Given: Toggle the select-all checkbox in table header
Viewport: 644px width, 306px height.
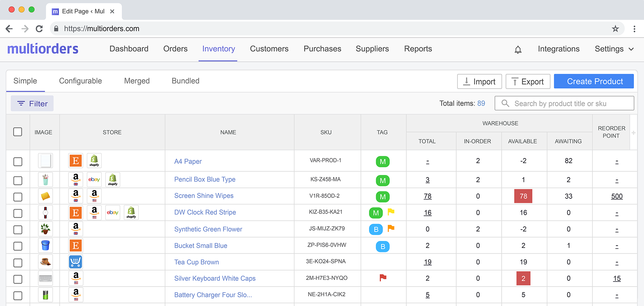Looking at the screenshot, I should (x=18, y=132).
